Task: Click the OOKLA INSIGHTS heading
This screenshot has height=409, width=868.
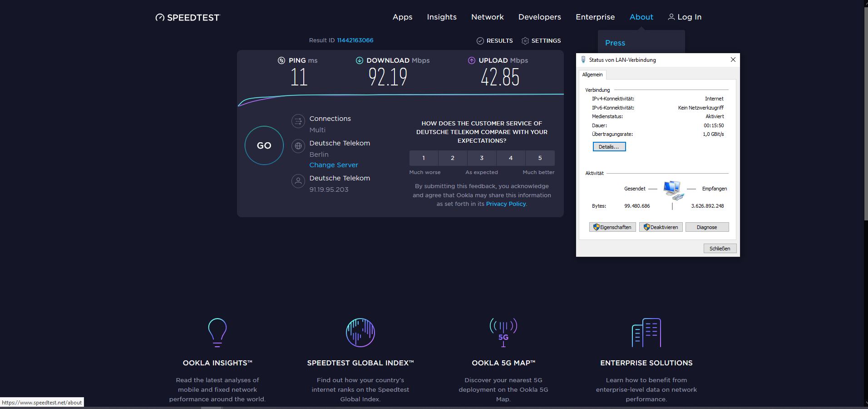Action: click(217, 363)
